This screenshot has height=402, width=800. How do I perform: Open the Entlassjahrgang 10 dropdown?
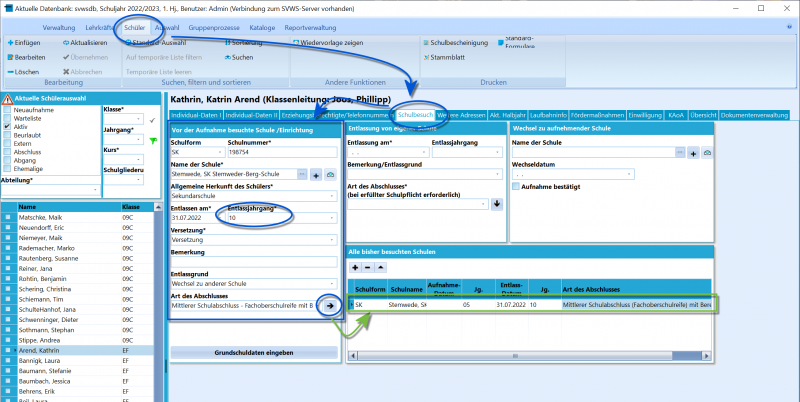[333, 218]
